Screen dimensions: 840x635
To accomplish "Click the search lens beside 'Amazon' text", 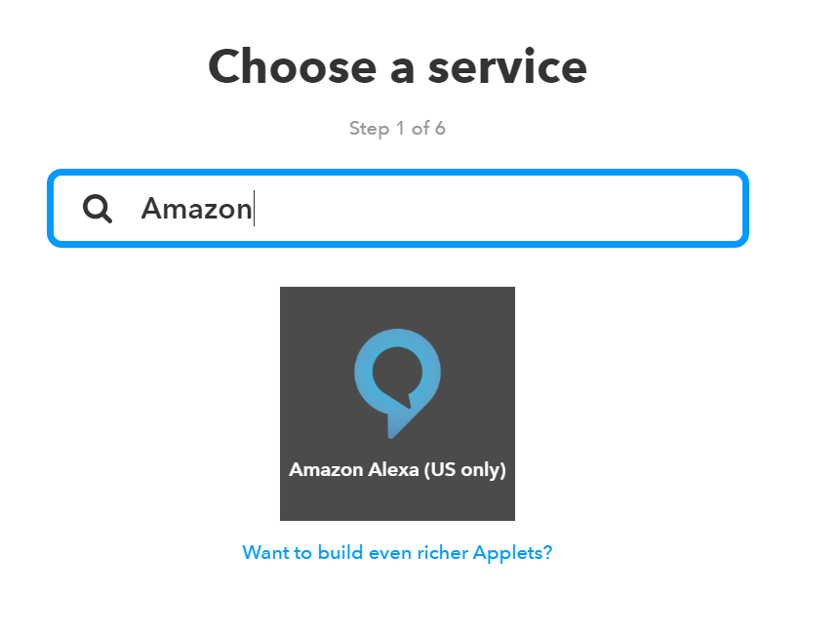I will pos(98,209).
